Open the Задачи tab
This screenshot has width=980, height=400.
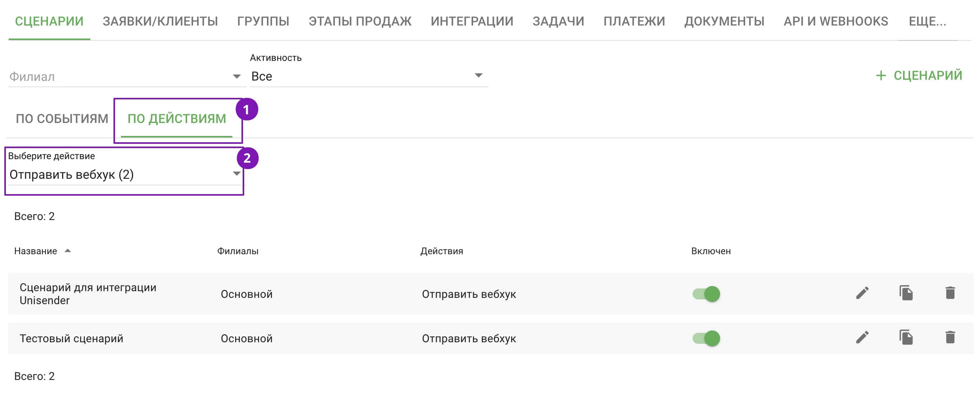tap(558, 21)
